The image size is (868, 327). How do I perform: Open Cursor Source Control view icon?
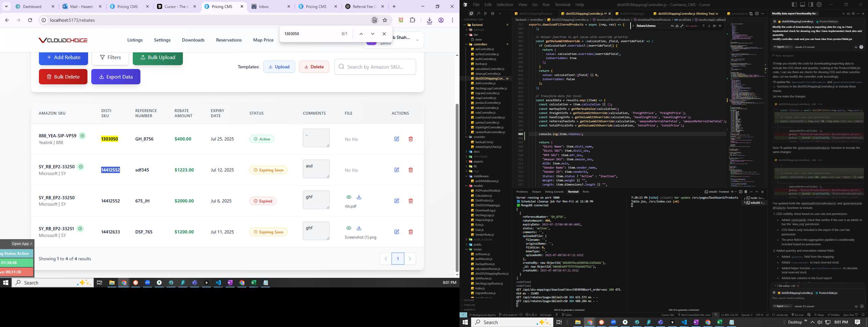pos(486,13)
